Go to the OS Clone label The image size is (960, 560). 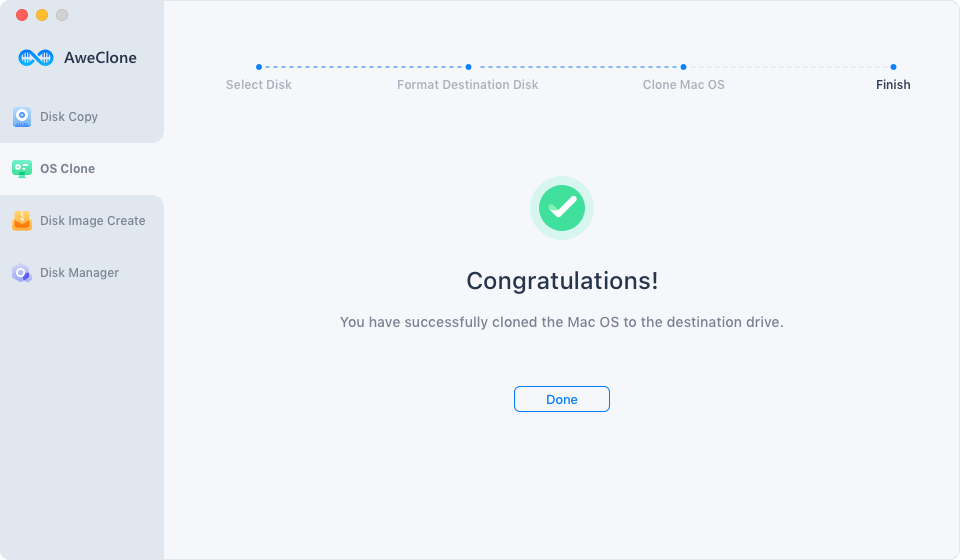[x=67, y=169]
